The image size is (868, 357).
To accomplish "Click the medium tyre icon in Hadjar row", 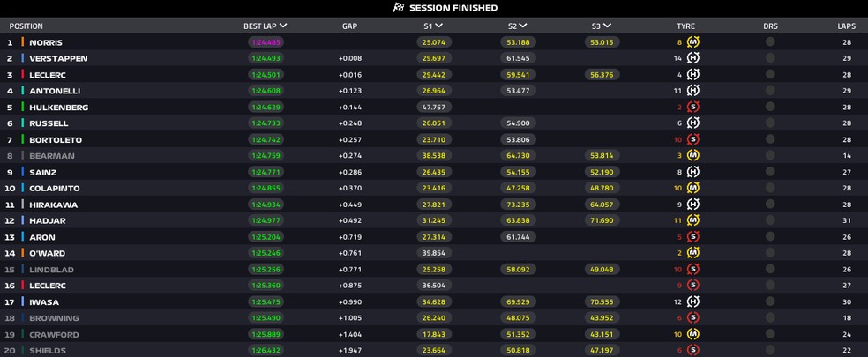I will [x=693, y=220].
